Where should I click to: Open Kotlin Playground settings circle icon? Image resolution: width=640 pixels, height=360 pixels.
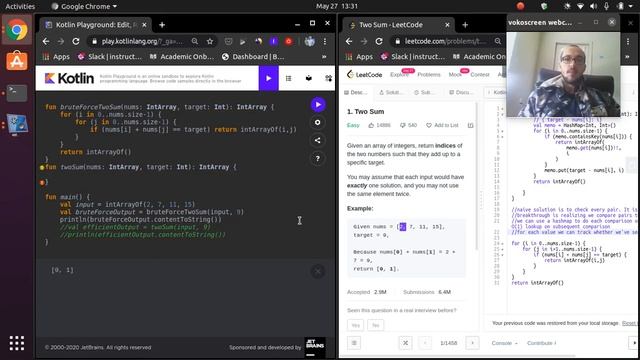coord(318,122)
